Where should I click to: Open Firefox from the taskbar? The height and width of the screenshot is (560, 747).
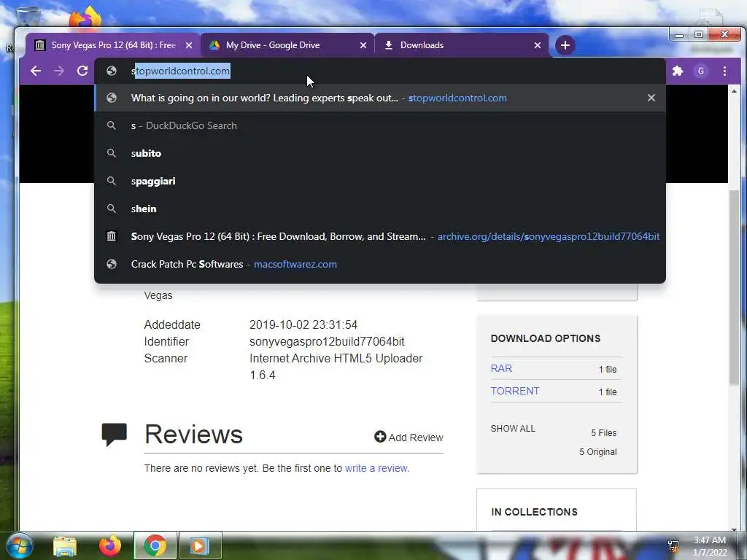pos(110,545)
